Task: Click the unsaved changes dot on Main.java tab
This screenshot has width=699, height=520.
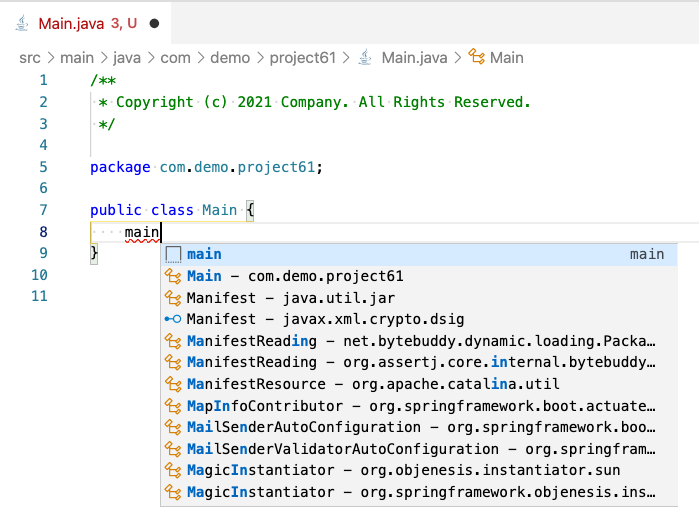Action: (x=153, y=22)
